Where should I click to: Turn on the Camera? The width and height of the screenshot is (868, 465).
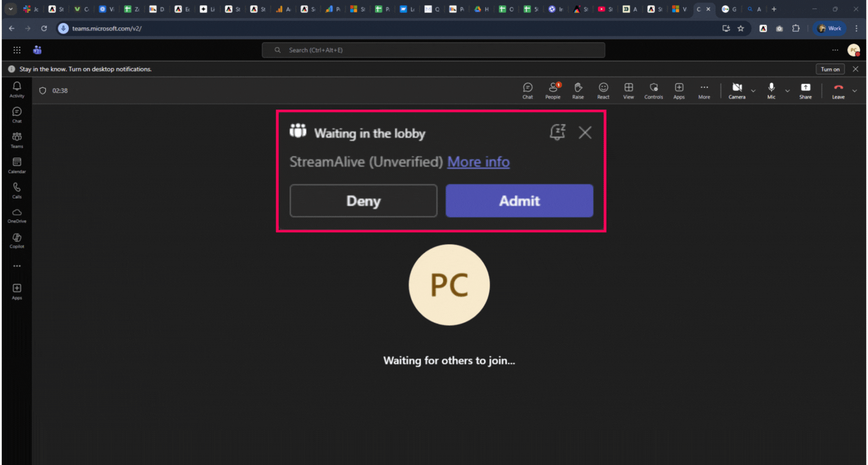pos(737,90)
